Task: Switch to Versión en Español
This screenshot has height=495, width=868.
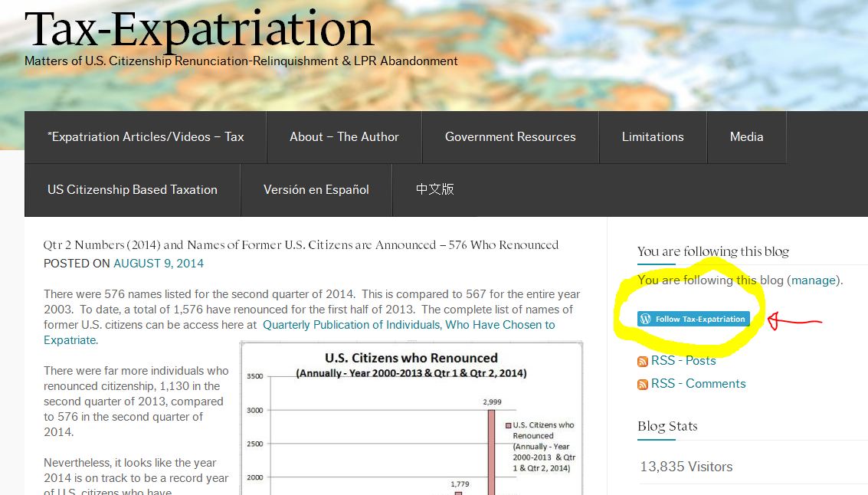Action: 316,190
